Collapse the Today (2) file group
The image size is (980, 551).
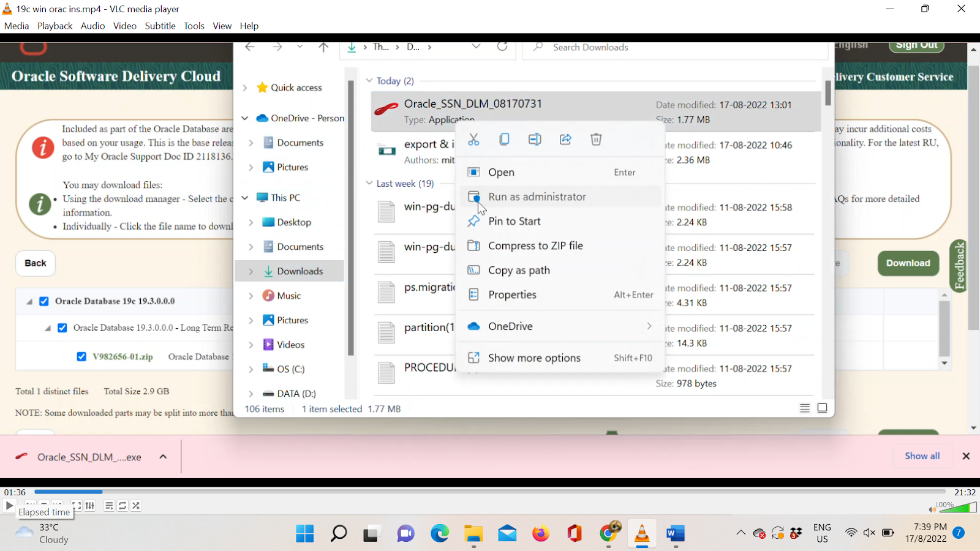point(369,81)
